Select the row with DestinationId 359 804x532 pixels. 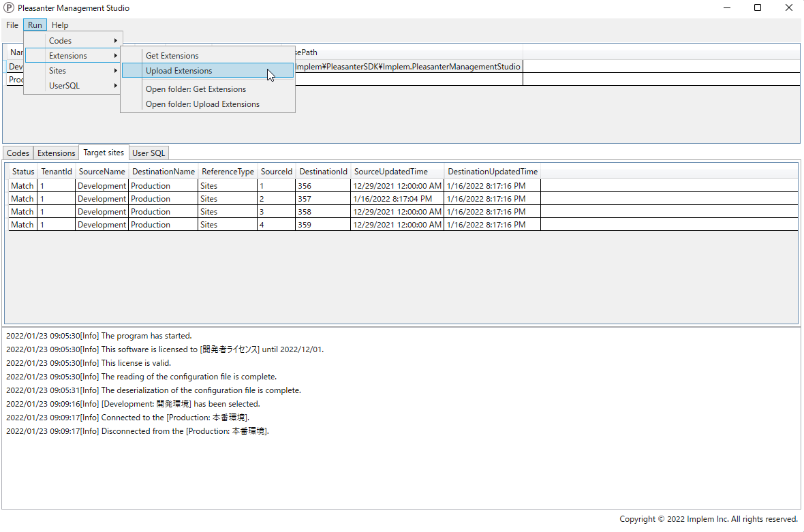403,225
